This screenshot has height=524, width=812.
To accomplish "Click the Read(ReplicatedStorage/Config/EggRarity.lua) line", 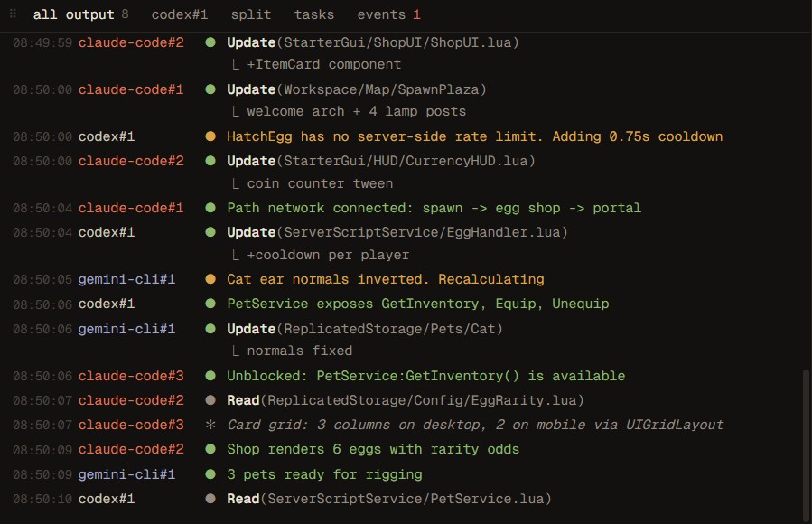I will (x=406, y=399).
